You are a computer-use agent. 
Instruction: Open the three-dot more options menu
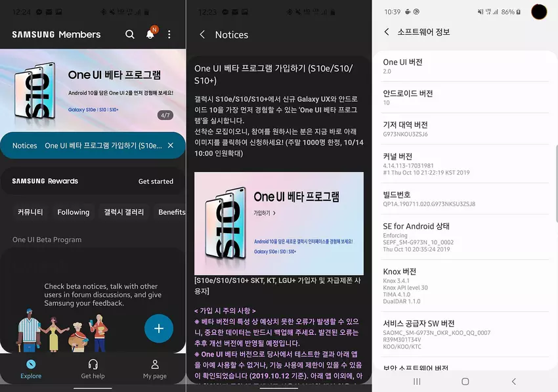coord(169,34)
